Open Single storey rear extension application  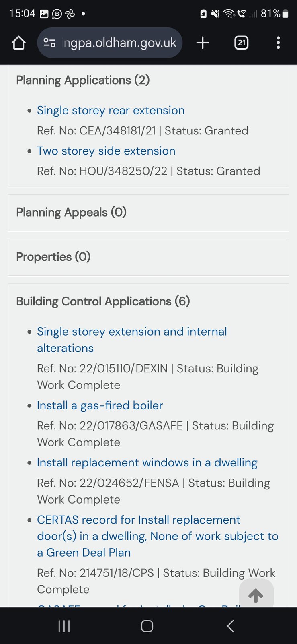coord(111,110)
